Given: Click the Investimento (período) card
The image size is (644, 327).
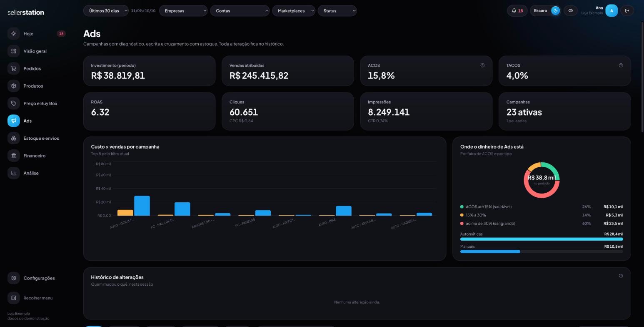Looking at the screenshot, I should [x=150, y=71].
